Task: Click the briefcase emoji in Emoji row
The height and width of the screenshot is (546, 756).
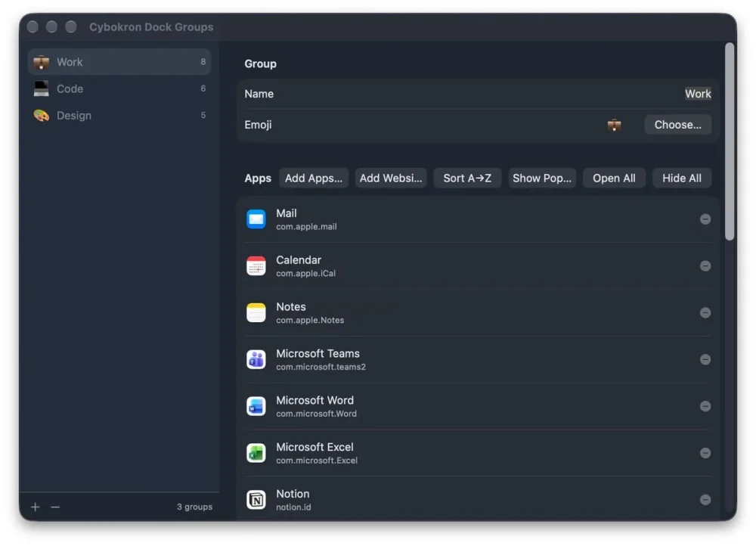Action: click(614, 125)
